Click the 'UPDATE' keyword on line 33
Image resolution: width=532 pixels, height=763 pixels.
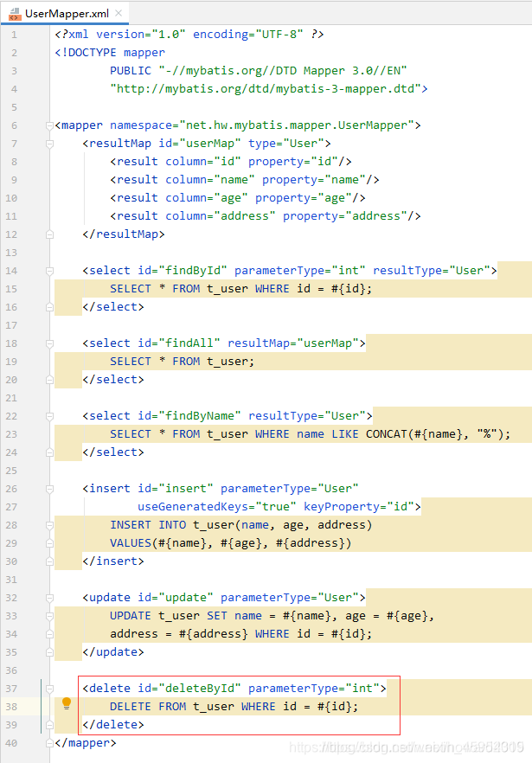131,616
